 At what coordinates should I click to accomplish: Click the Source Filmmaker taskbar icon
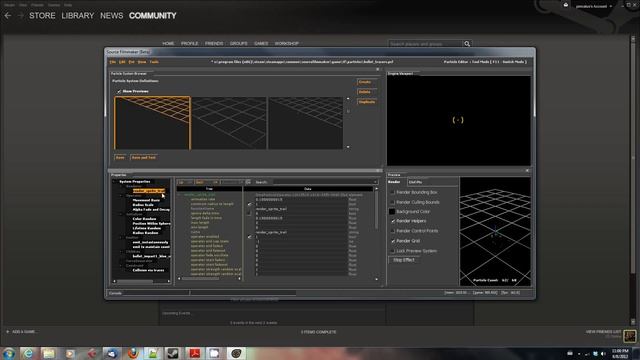236,353
